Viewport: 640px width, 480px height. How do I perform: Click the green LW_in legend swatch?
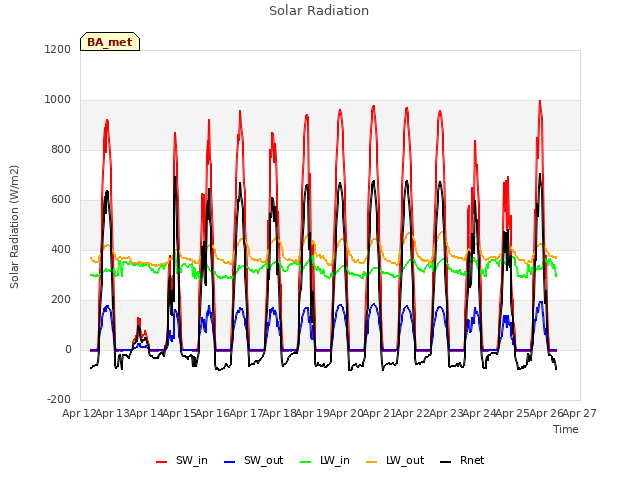[306, 462]
